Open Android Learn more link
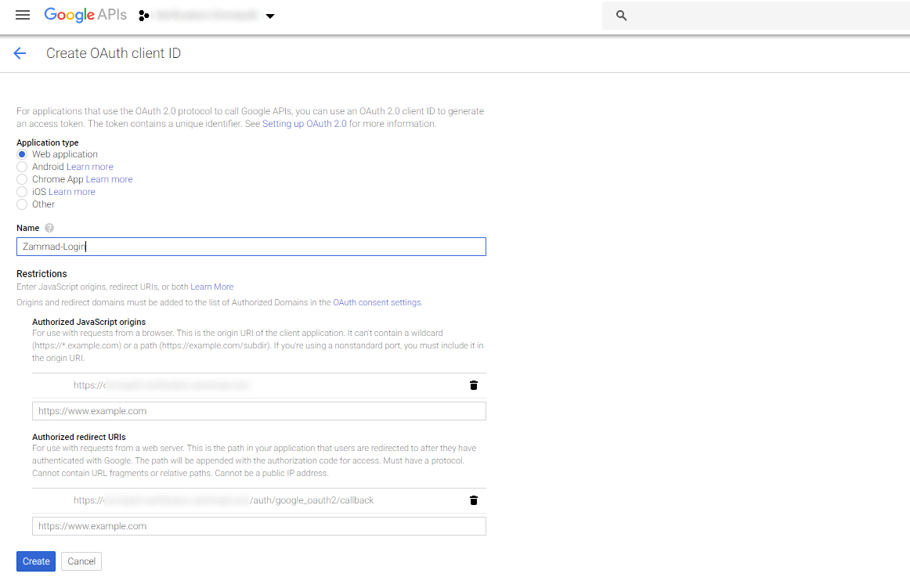The height and width of the screenshot is (588, 910). 89,168
